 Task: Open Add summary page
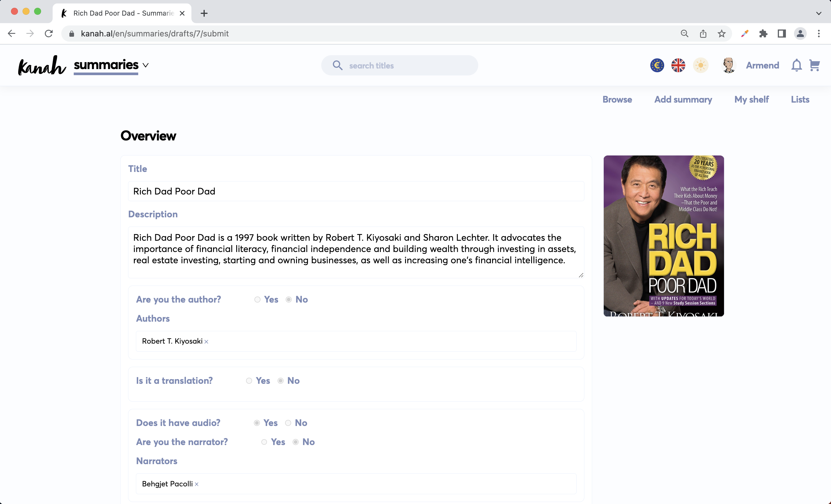(x=683, y=99)
